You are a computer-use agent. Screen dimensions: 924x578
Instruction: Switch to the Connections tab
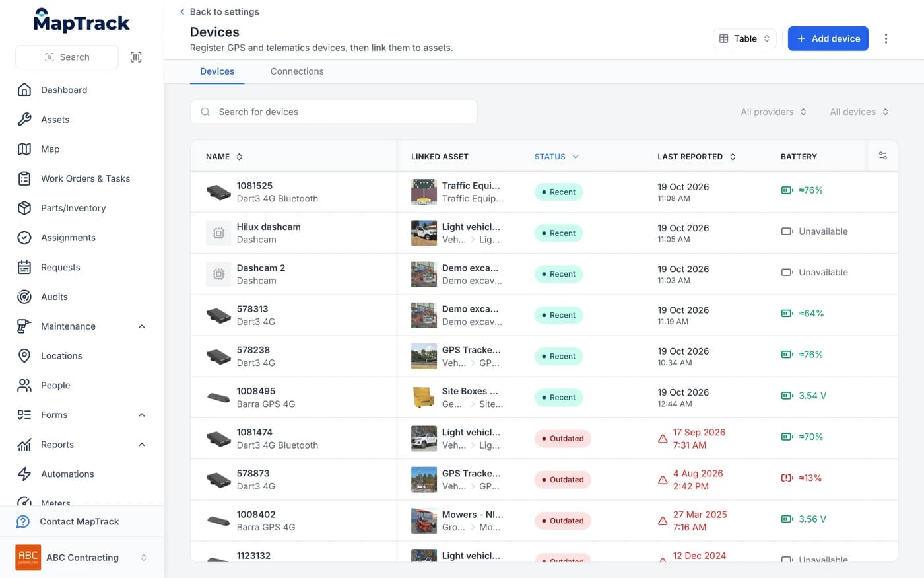(297, 71)
